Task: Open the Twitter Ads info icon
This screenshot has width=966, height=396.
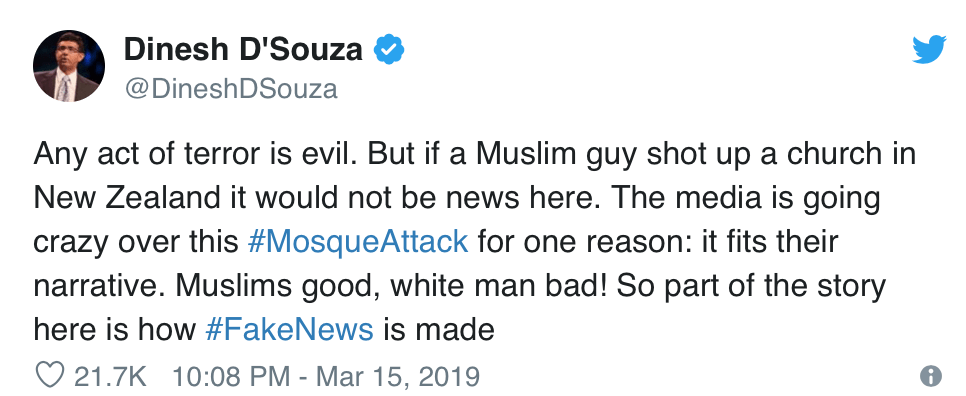Action: (x=930, y=376)
